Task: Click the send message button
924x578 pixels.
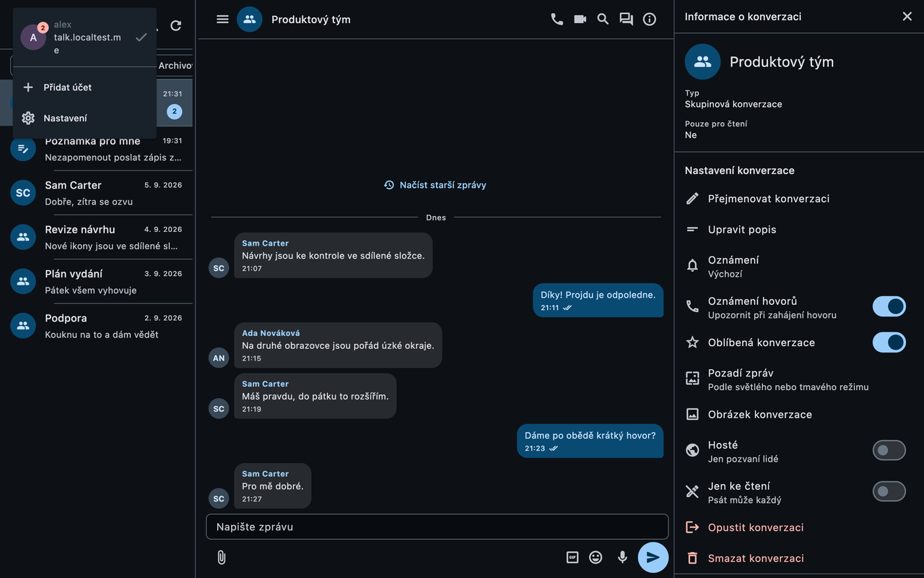Action: 653,557
